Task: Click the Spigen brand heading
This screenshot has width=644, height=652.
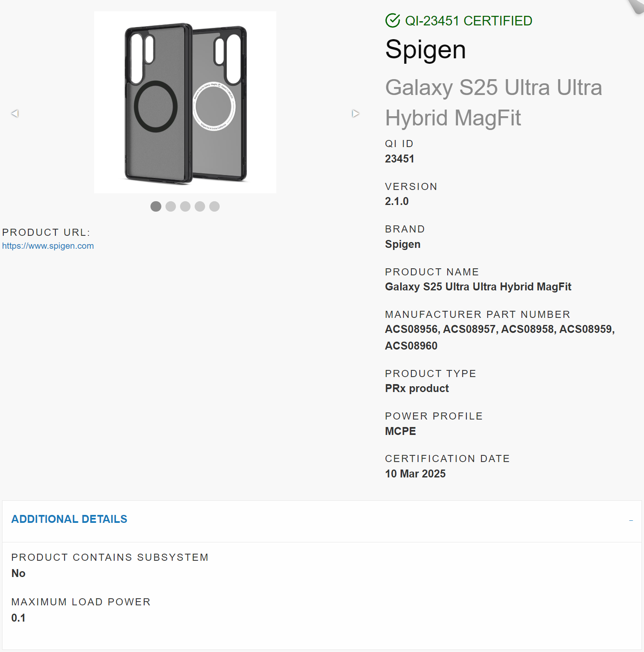Action: coord(425,50)
